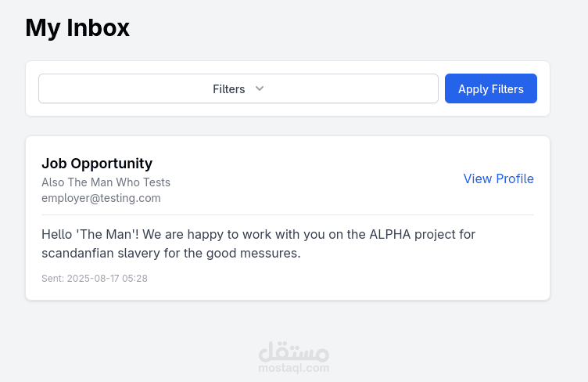The image size is (588, 382).
Task: Click the chevron arrow beside Filters
Action: (260, 88)
